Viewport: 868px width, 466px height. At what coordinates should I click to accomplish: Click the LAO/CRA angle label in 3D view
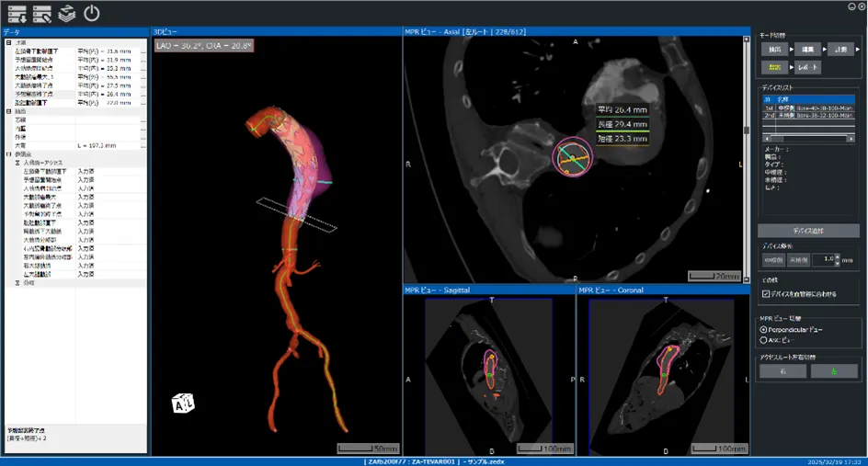203,45
